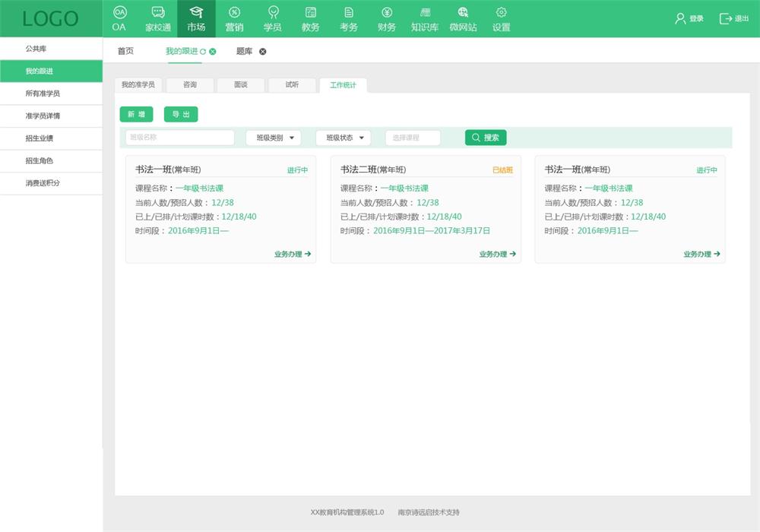Switch to the 试听 tab
The height and width of the screenshot is (532, 760).
point(292,85)
